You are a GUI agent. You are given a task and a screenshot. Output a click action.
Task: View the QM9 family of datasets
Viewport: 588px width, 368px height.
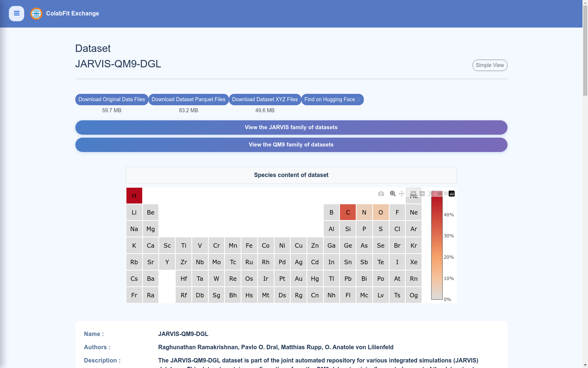click(291, 145)
